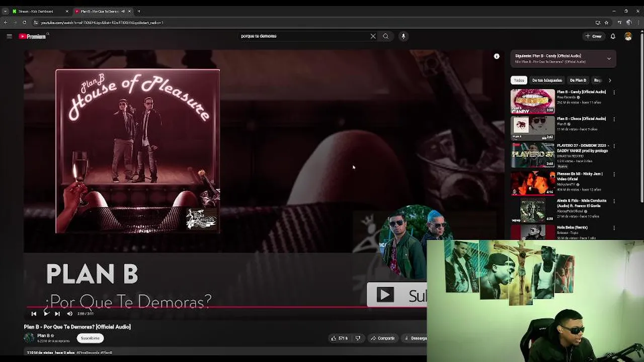644x362 pixels.
Task: Show video info card icon
Action: [497, 56]
